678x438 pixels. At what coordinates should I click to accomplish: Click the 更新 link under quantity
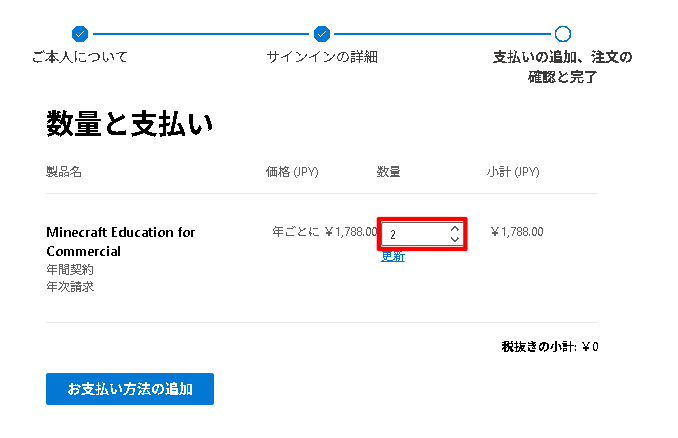[393, 256]
